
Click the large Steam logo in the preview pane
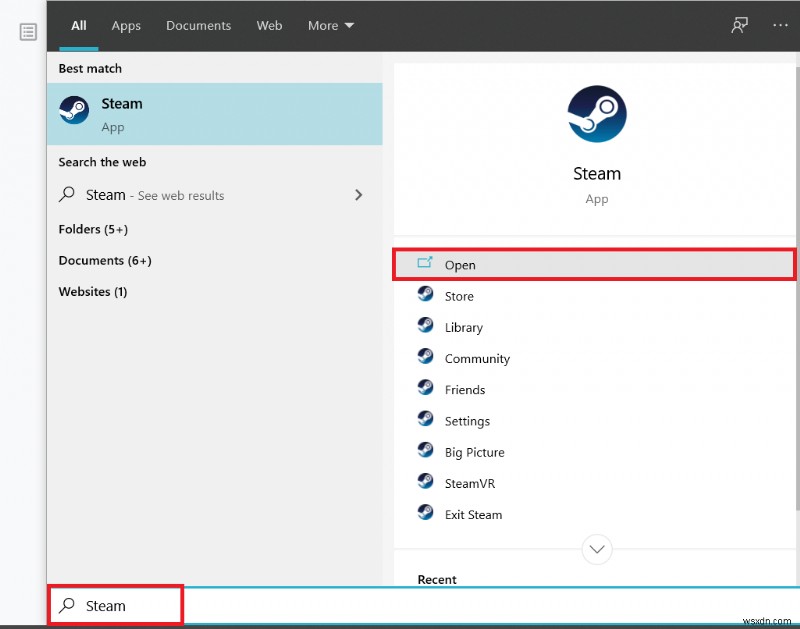coord(597,114)
